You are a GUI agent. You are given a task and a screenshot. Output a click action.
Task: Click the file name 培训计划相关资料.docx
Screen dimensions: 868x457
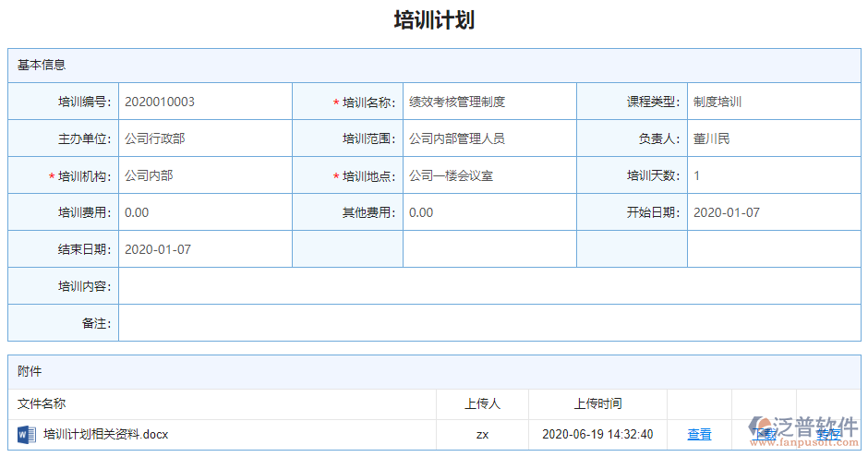[x=106, y=434]
